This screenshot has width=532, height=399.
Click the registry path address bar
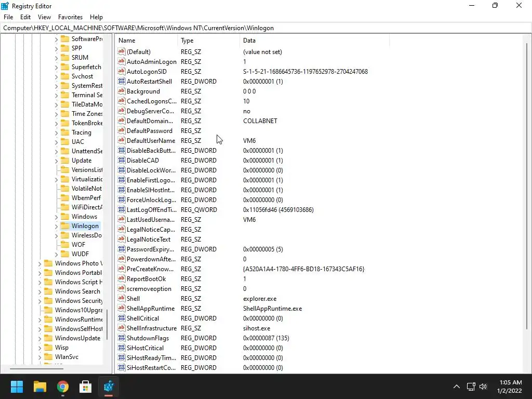point(265,28)
